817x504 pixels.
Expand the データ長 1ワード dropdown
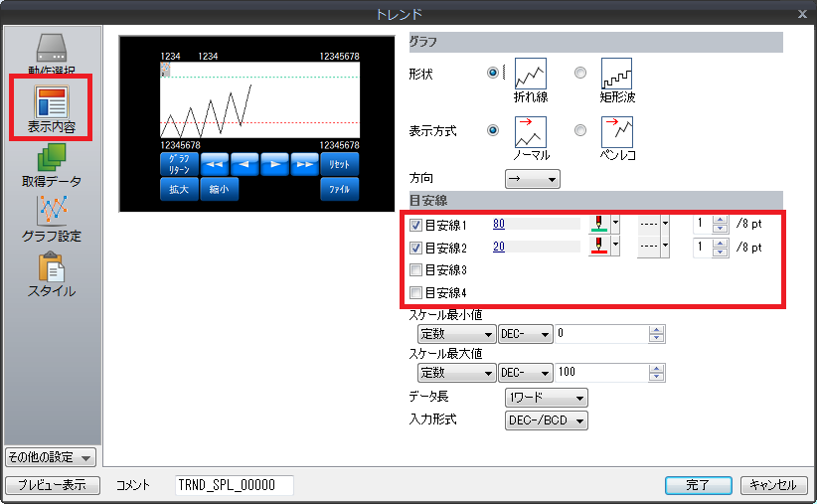coord(547,398)
